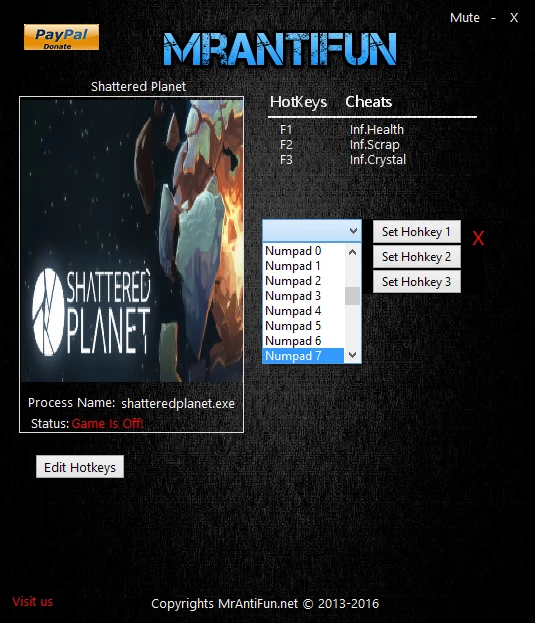Click the shatteredplanet.exe process name

(178, 404)
